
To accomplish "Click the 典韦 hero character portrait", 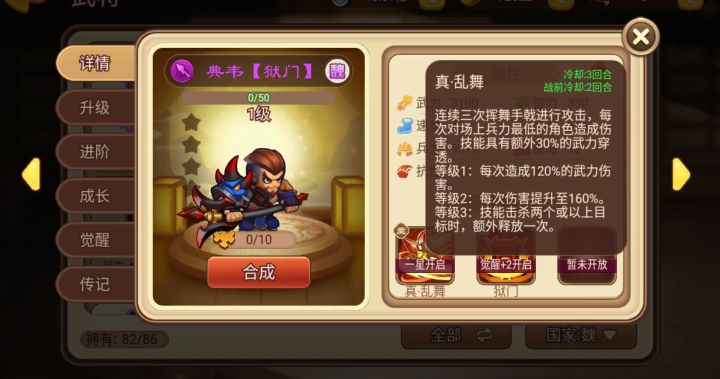I will pos(247,193).
